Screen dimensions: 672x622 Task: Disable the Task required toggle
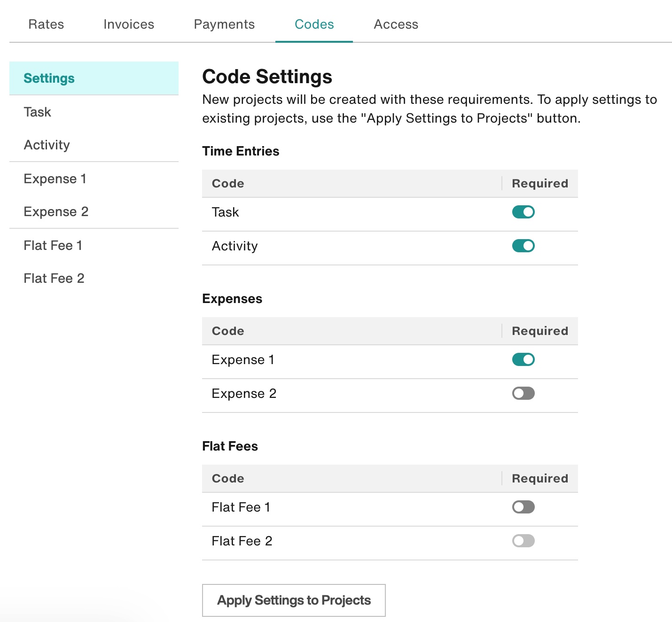tap(523, 212)
